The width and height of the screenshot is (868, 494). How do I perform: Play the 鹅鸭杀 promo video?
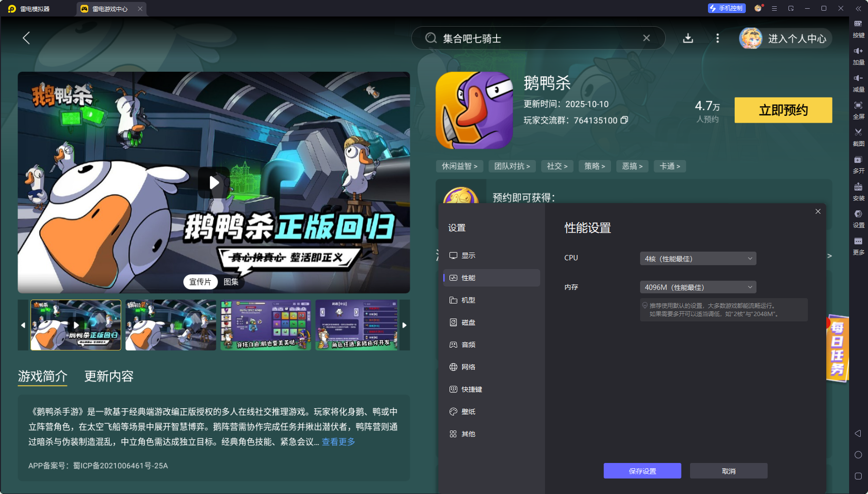pos(213,183)
